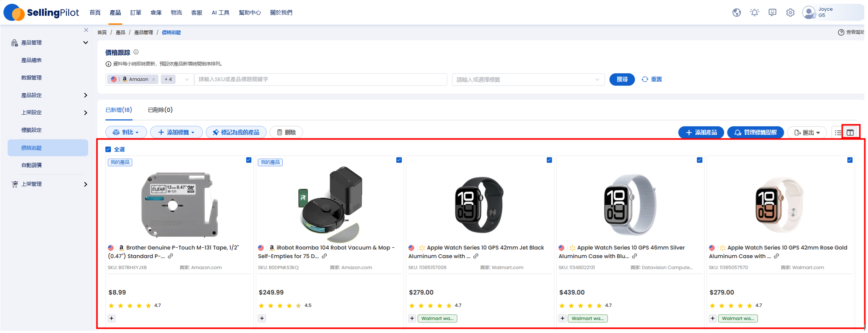868x333 pixels.
Task: Click the 管理標籤提醒 button
Action: pos(755,132)
